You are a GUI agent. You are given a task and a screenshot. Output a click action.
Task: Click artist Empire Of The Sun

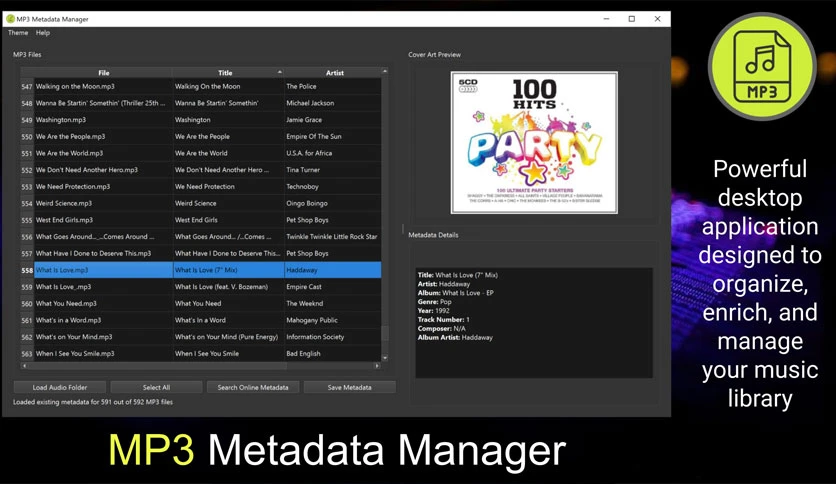point(314,136)
